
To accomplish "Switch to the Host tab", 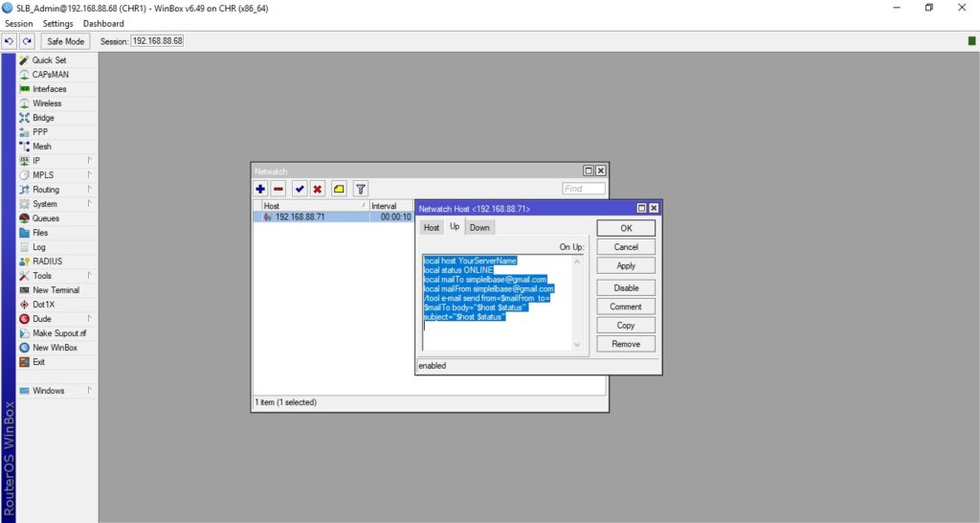I will [x=432, y=228].
